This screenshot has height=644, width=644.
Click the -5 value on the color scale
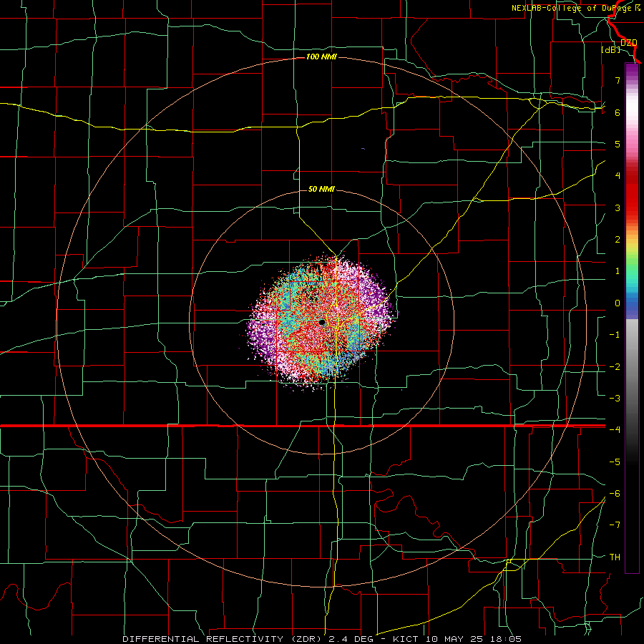pos(615,462)
